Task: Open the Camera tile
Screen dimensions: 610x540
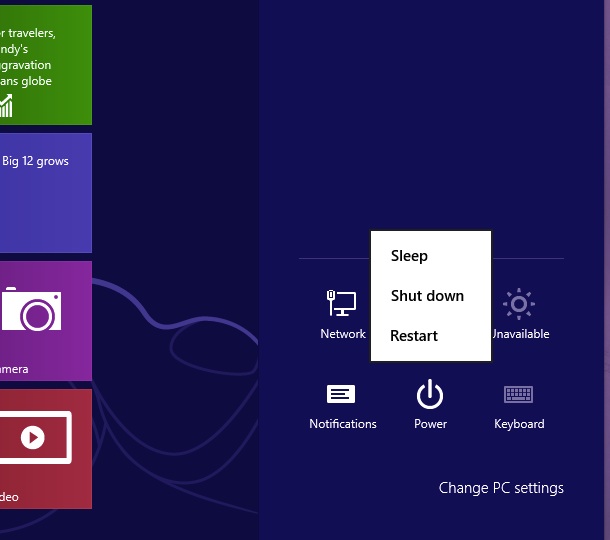Action: (x=46, y=321)
